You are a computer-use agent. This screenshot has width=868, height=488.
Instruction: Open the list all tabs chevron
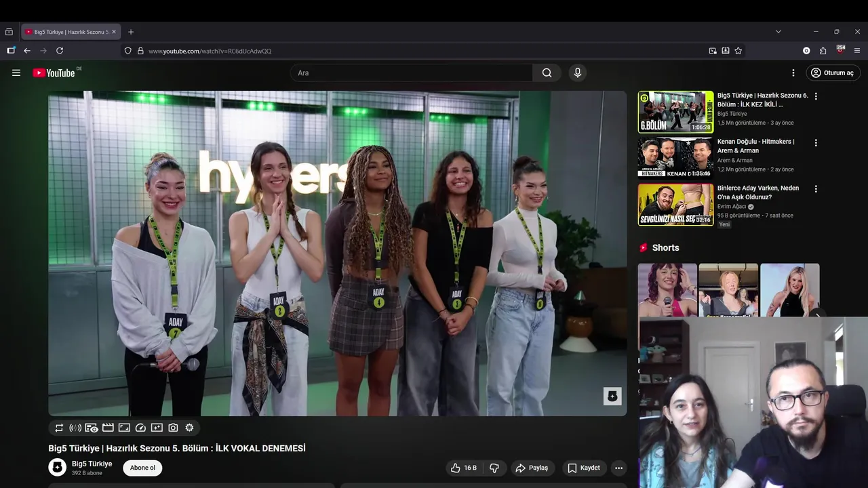point(778,32)
